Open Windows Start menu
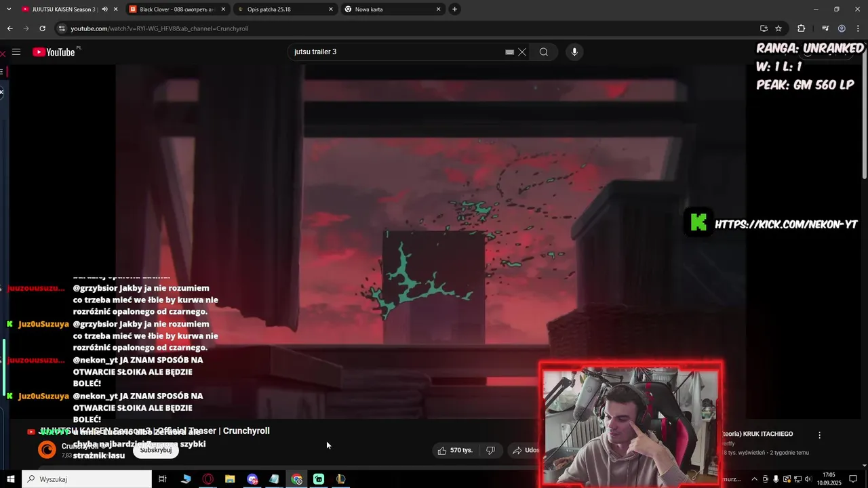868x488 pixels. pos(11,479)
